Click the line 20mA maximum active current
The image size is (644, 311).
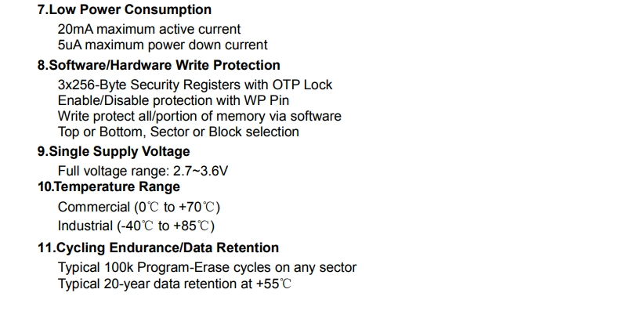(149, 29)
